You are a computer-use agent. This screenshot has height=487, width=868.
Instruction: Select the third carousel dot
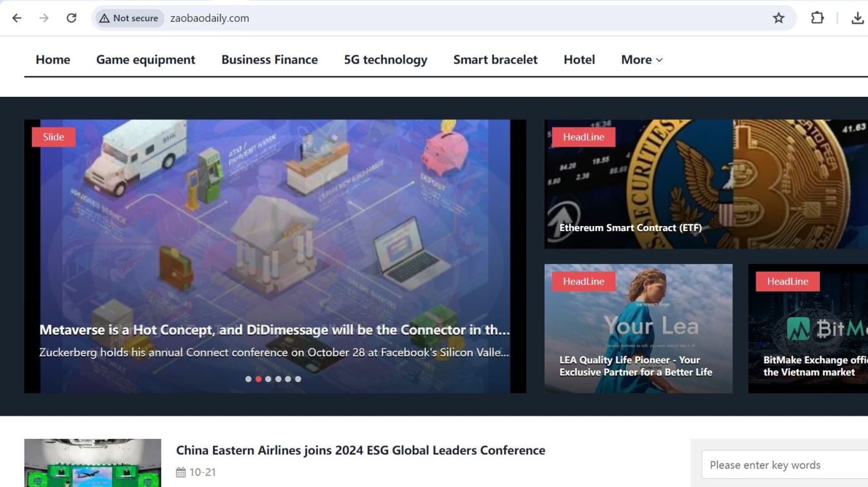tap(269, 379)
